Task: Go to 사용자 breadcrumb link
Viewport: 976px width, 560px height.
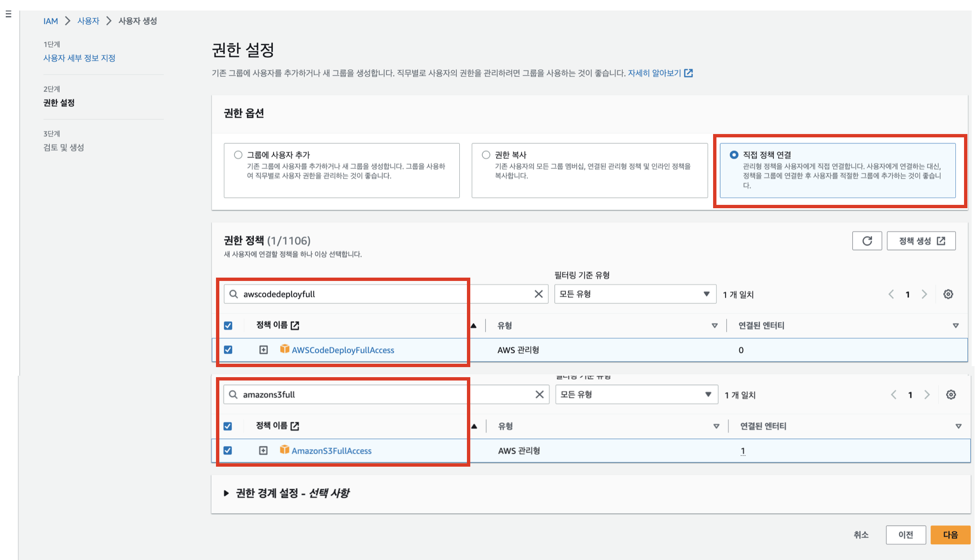Action: click(88, 21)
